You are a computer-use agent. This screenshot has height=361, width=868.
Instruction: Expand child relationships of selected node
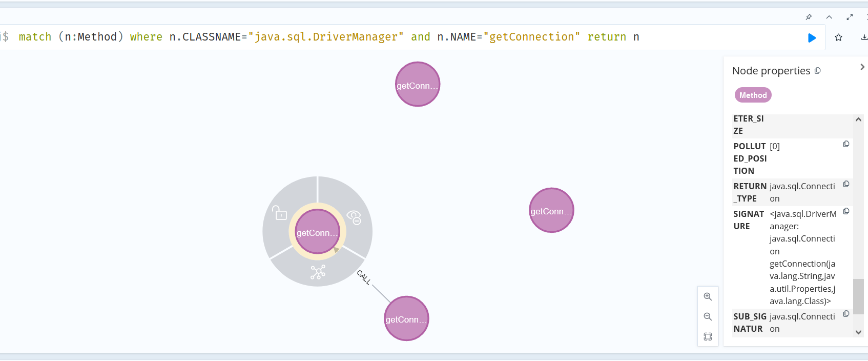pos(318,272)
